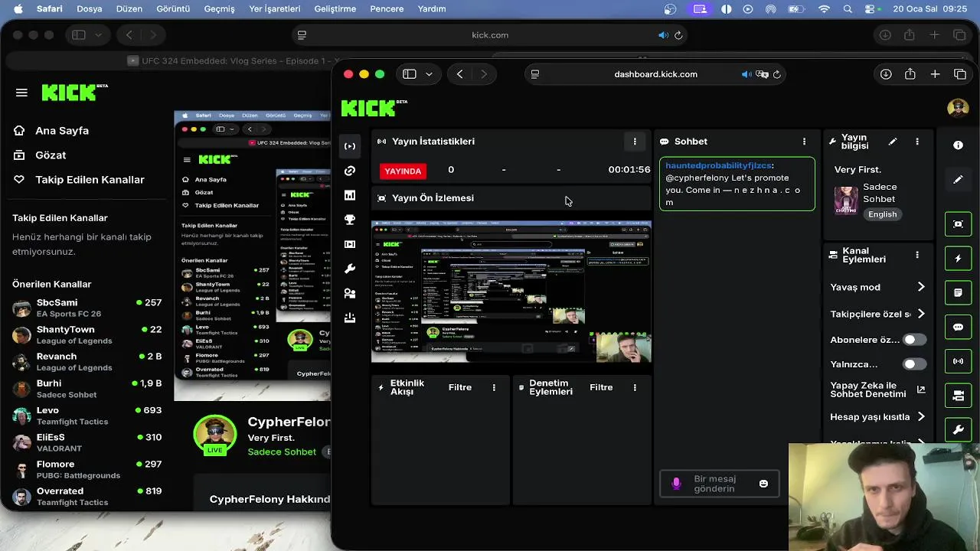
Task: Expand Takipçilere özel sohbet options
Action: (921, 314)
